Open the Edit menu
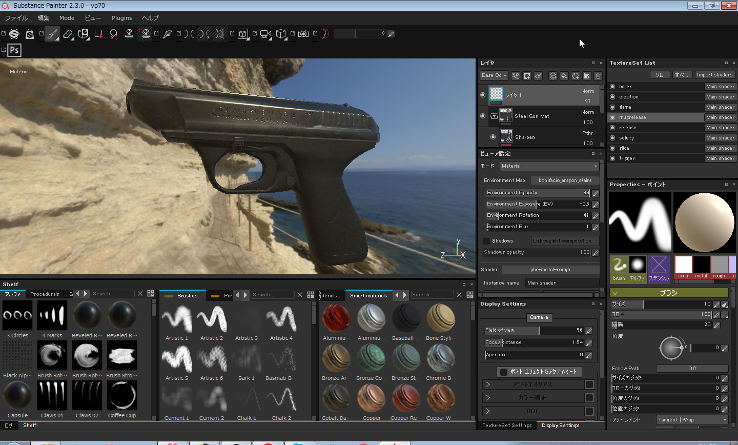 point(43,18)
